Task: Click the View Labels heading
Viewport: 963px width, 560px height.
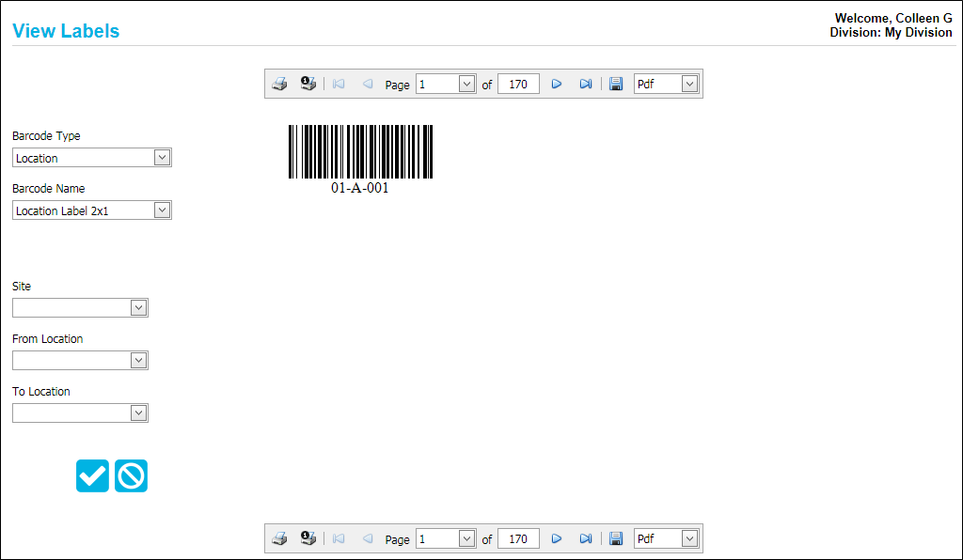Action: 66,31
